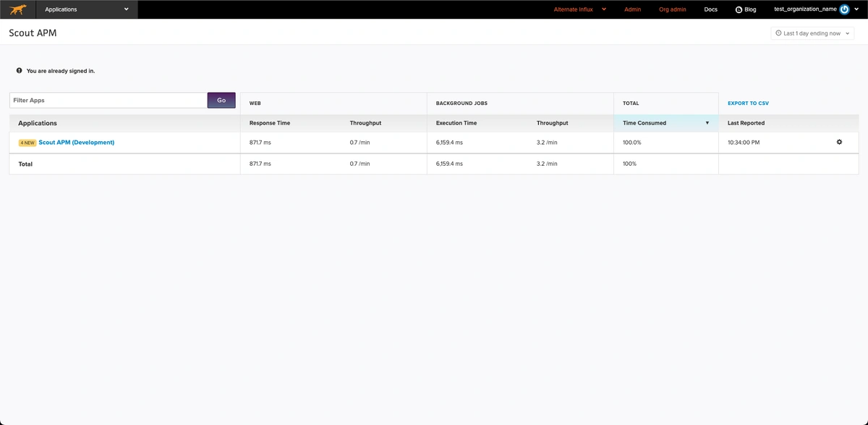This screenshot has width=868, height=425.
Task: Click '100.0%' in the Scout APM (Development) row
Action: (x=631, y=143)
